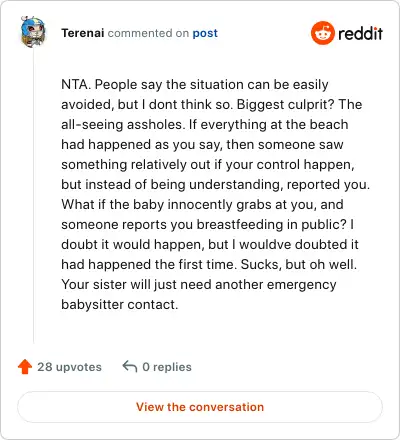Click the "commented on" text
This screenshot has height=440, width=400.
click(148, 33)
